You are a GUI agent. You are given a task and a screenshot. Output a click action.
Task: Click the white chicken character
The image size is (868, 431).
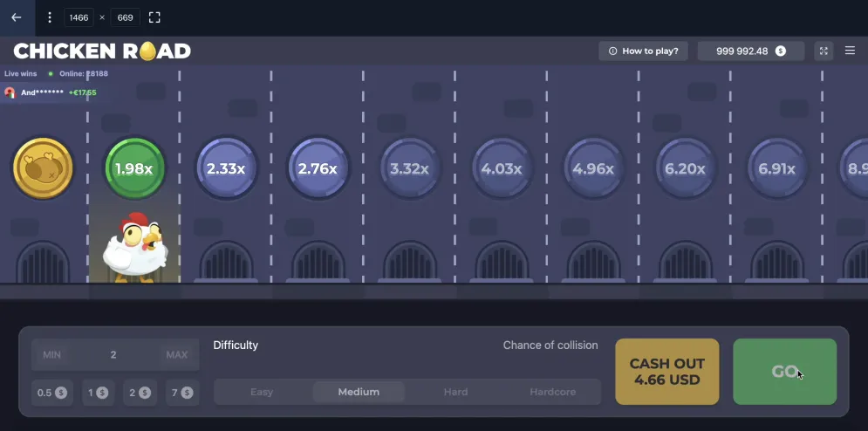coord(134,246)
